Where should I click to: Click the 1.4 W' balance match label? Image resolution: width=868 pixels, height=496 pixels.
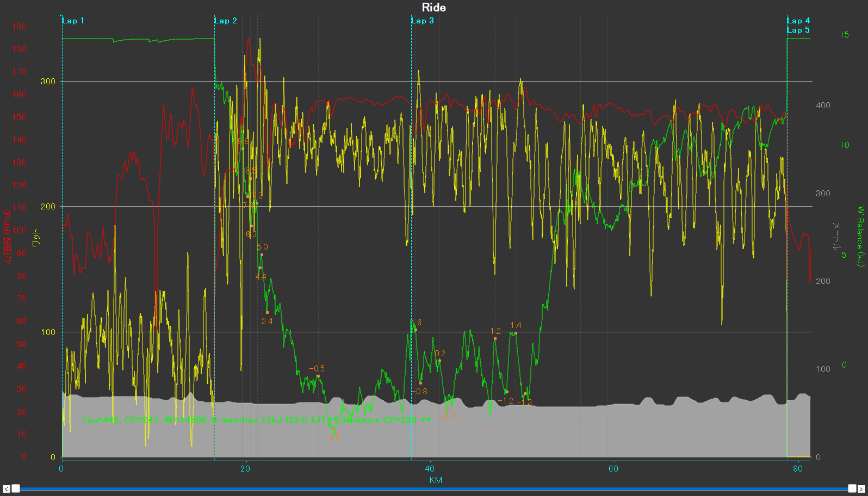pyautogui.click(x=516, y=325)
